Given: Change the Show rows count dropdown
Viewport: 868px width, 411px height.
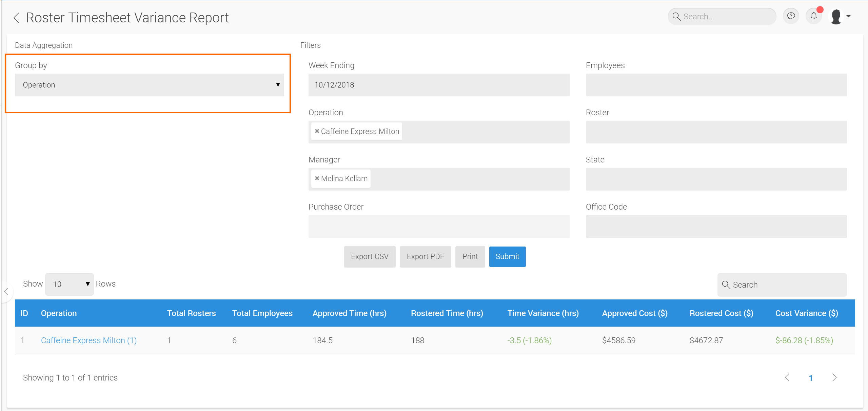Looking at the screenshot, I should point(70,284).
